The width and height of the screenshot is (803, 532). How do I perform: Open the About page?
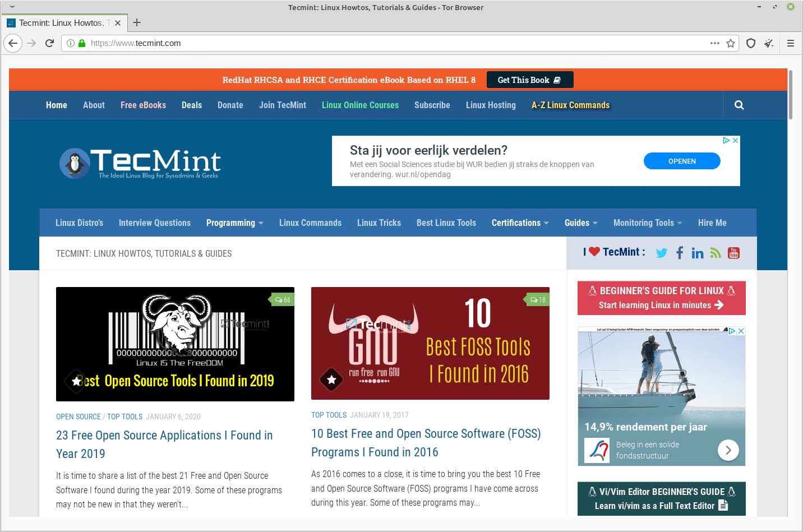tap(94, 105)
